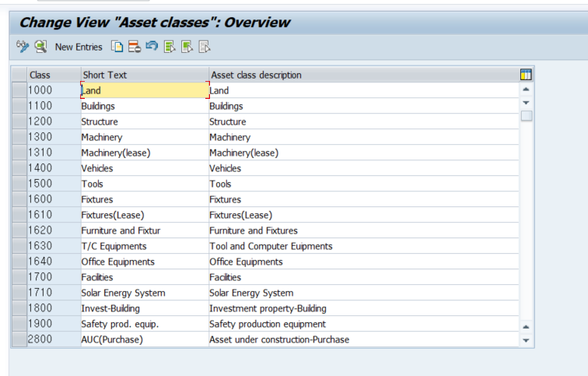The height and width of the screenshot is (376, 588).
Task: Select row marker for class 1700
Action: [19, 277]
